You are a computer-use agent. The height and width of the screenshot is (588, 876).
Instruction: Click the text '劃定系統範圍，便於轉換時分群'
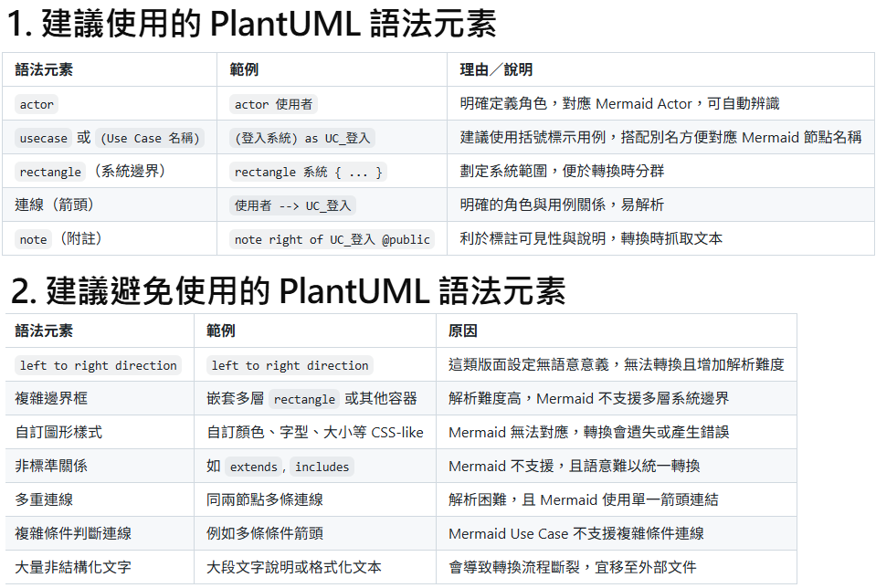562,171
